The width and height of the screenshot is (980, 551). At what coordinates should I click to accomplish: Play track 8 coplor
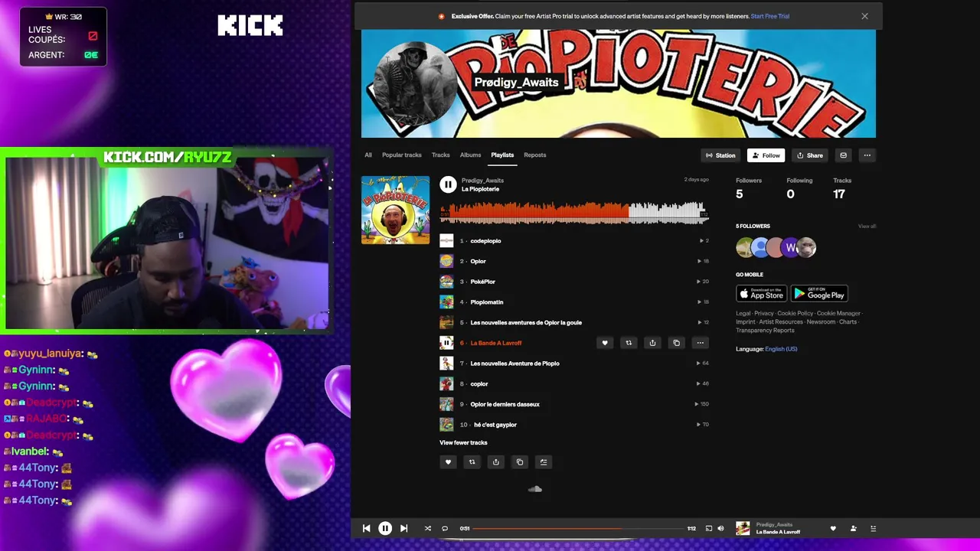(x=479, y=383)
